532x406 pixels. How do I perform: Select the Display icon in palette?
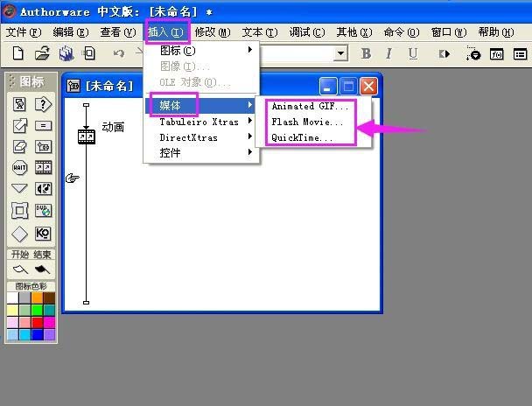point(19,104)
